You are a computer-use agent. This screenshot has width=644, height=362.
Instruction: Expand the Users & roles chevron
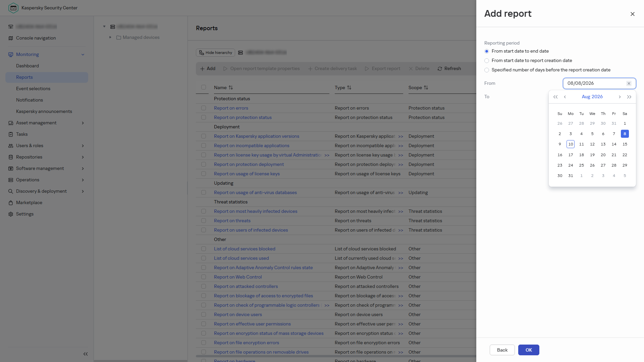point(83,146)
